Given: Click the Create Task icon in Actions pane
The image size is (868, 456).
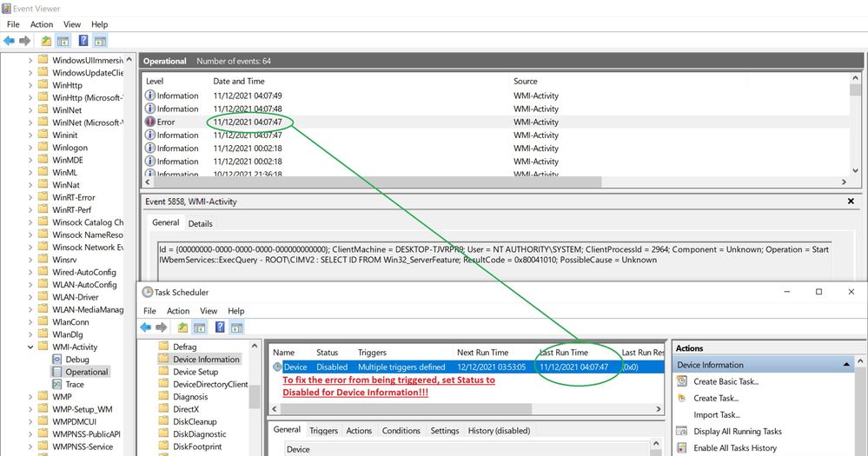Looking at the screenshot, I should (682, 398).
